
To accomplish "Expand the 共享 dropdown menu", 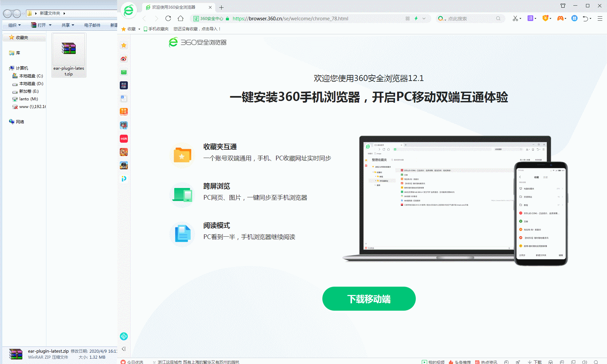I will [68, 25].
